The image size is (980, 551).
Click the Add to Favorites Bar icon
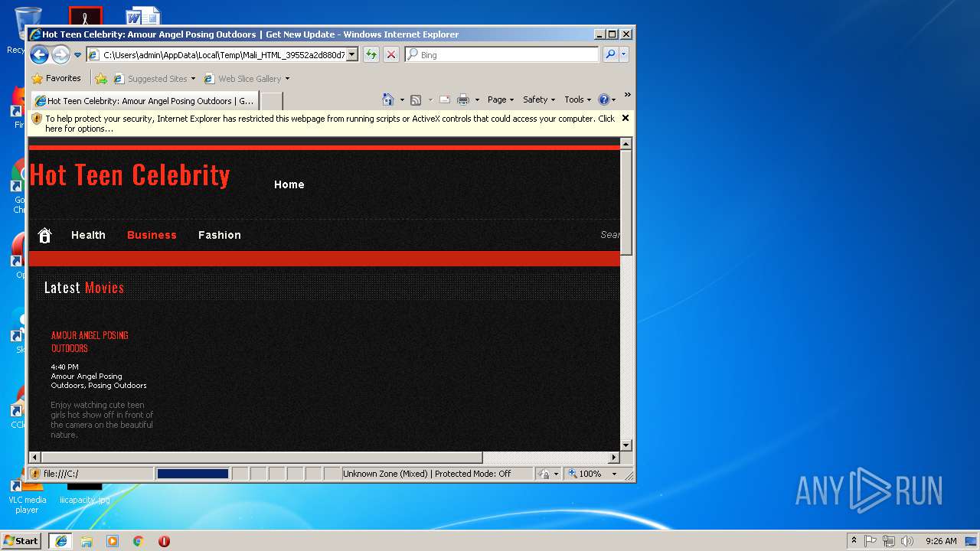[x=101, y=78]
